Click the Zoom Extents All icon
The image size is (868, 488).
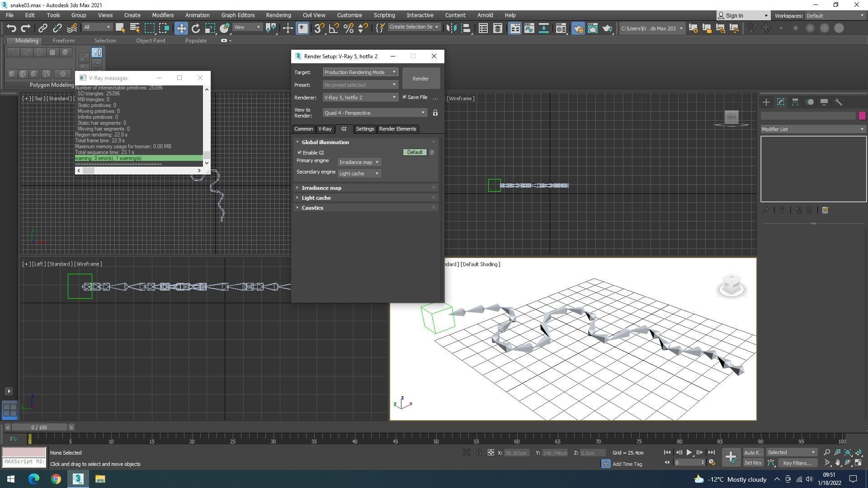(x=859, y=452)
